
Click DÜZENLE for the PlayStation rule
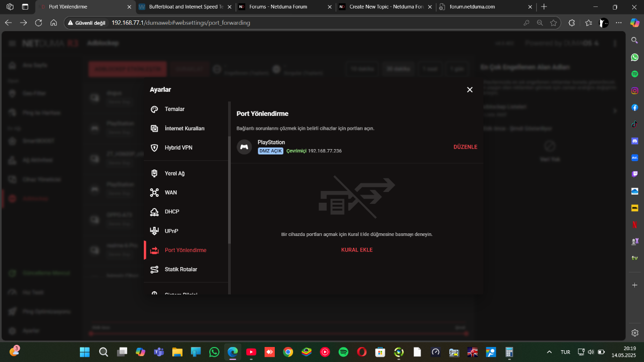pyautogui.click(x=465, y=147)
